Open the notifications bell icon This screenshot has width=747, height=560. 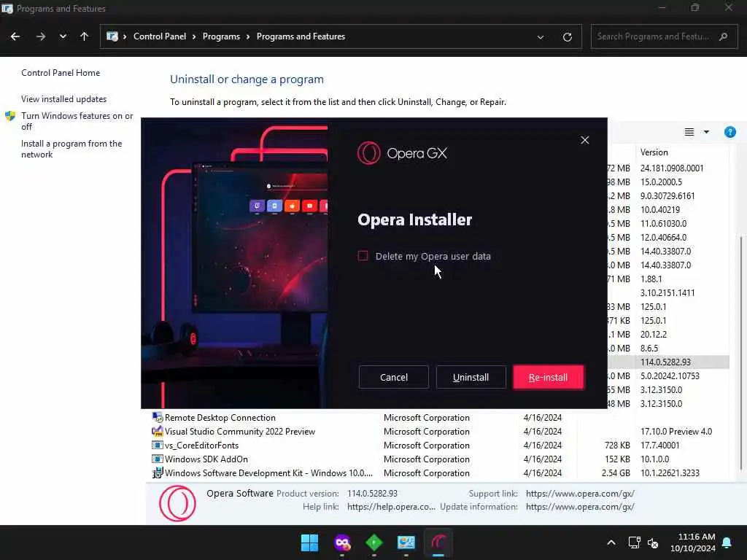727,542
